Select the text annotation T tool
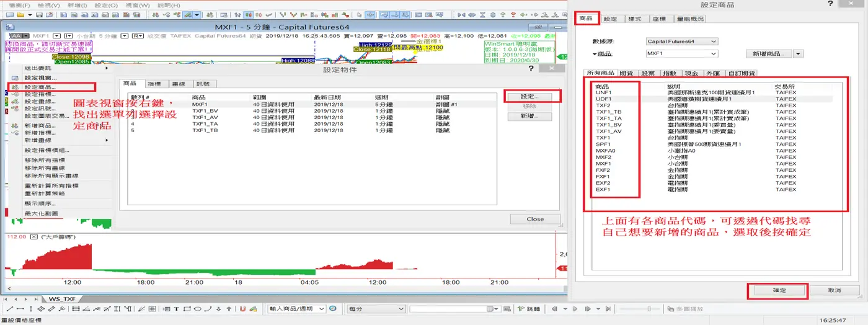 (177, 308)
